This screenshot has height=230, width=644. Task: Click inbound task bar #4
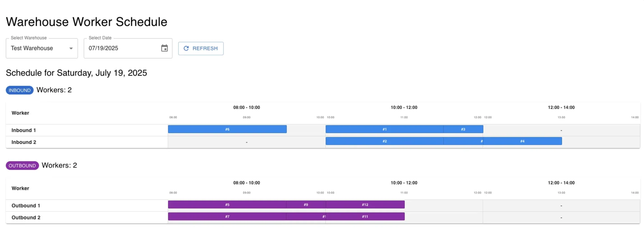coord(522,141)
